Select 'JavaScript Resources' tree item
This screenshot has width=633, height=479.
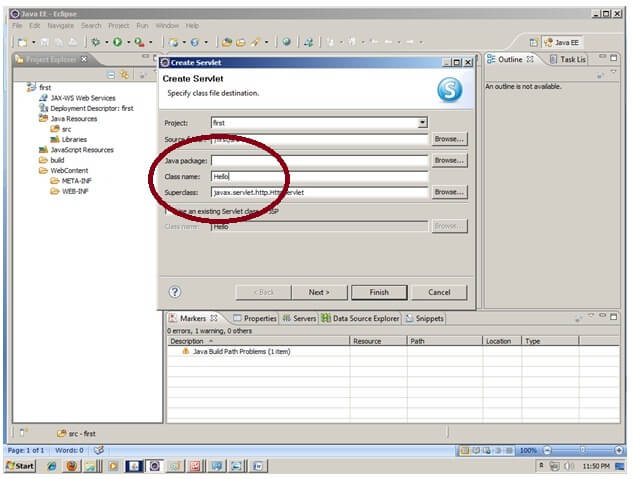[82, 150]
